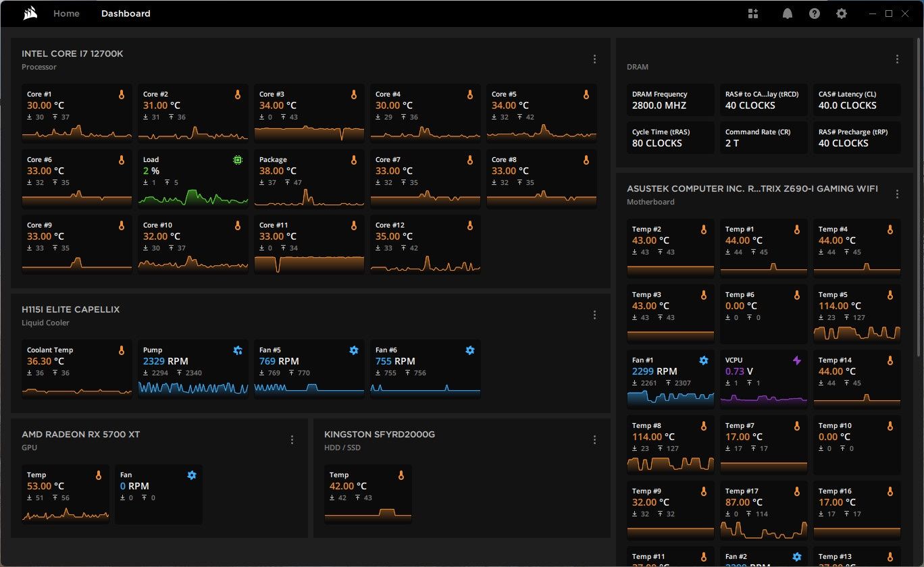Click the thermometer icon on Core #8
924x567 pixels.
click(586, 161)
